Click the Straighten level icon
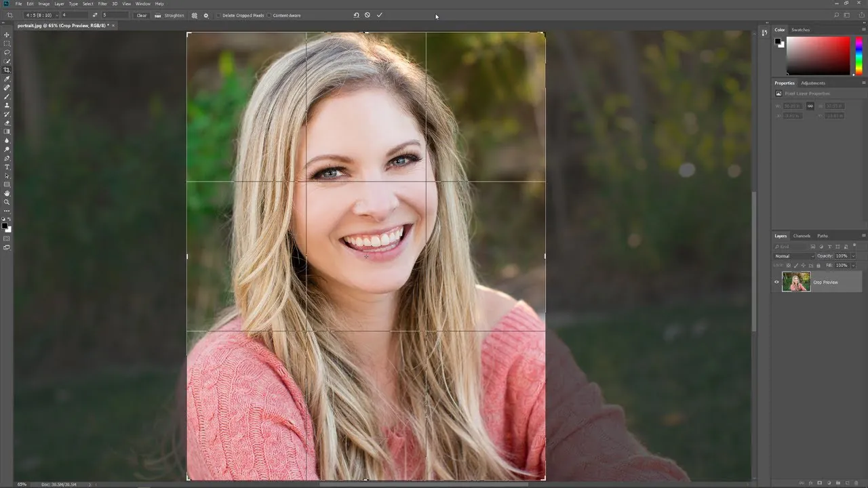The width and height of the screenshot is (868, 488). point(158,15)
